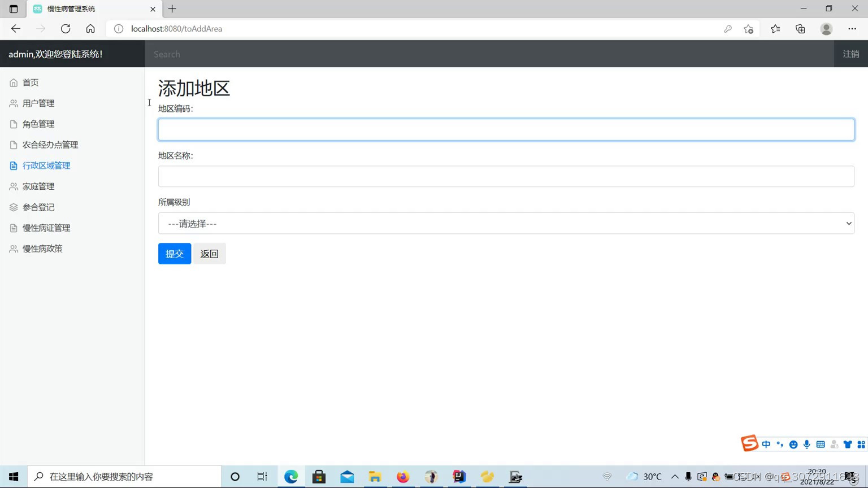Click the 返回 button
868x488 pixels.
[210, 254]
